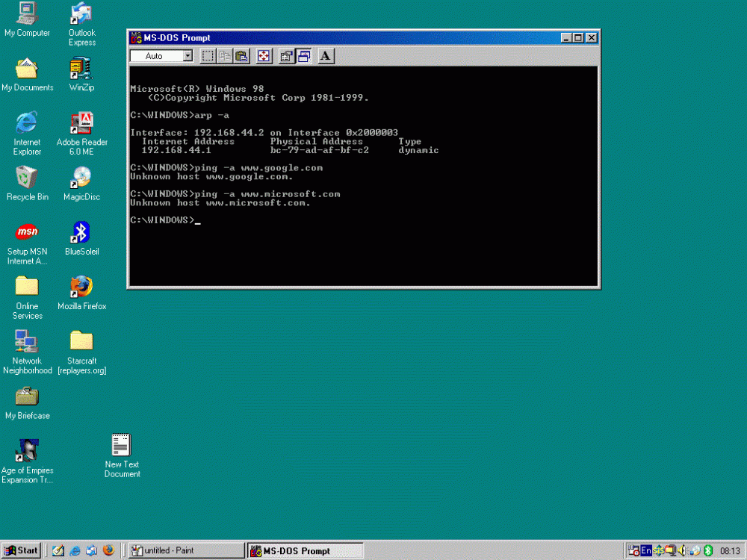Open My Computer desktop icon

(27, 19)
